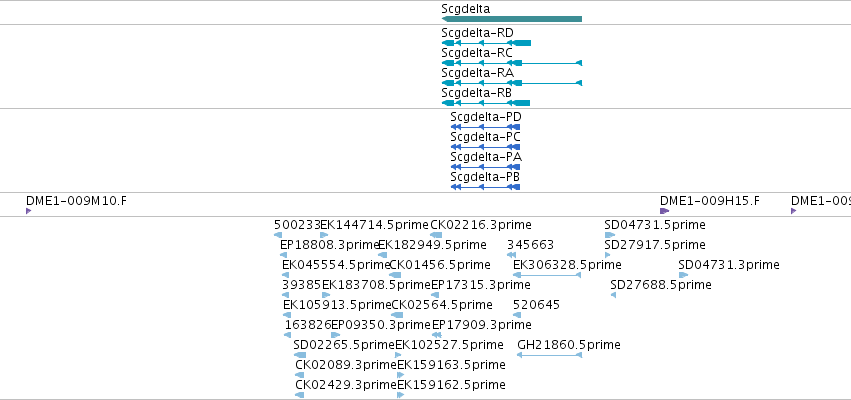Click the 520645 feature glyph
This screenshot has height=400, width=851.
[517, 315]
